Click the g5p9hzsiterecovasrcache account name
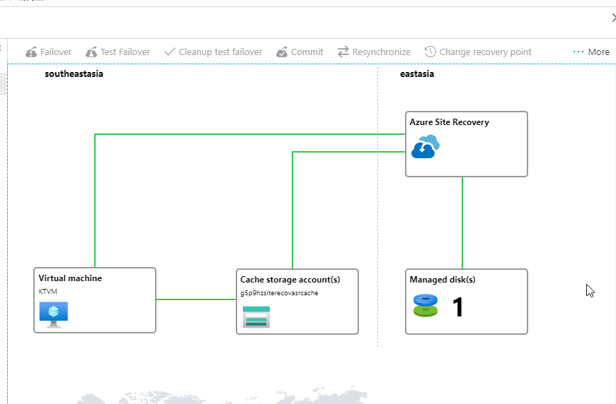This screenshot has width=616, height=404. point(279,293)
